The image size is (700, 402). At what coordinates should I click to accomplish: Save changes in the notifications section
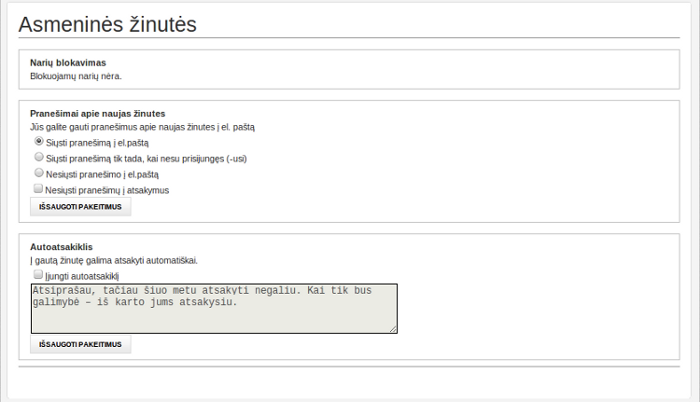80,207
